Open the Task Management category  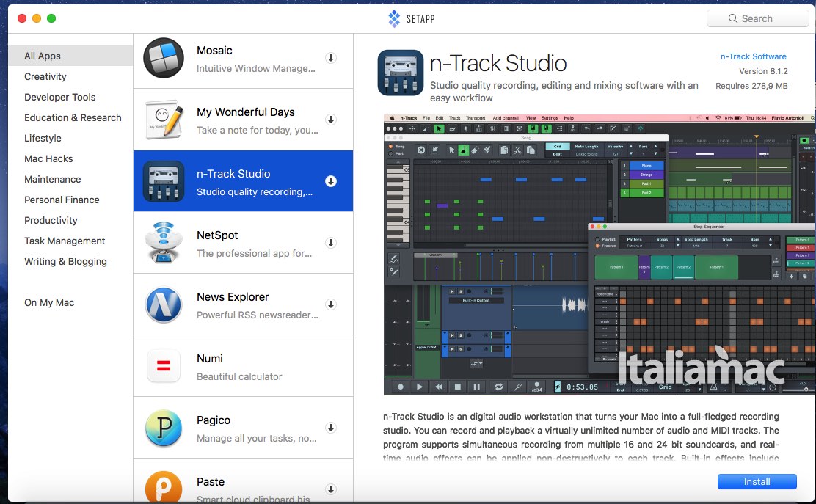65,241
